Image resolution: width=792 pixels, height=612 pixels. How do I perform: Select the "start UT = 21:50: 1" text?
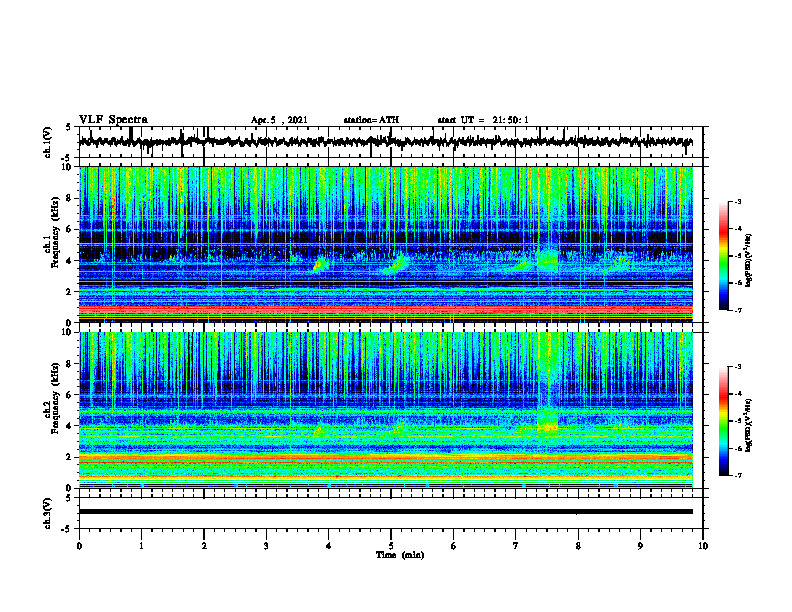pos(483,120)
